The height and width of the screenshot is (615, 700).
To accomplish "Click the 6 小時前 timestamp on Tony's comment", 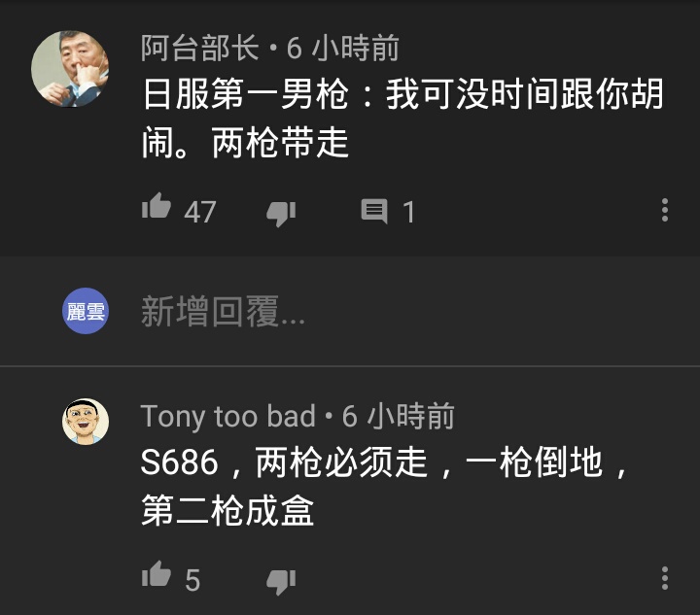I will click(x=399, y=416).
